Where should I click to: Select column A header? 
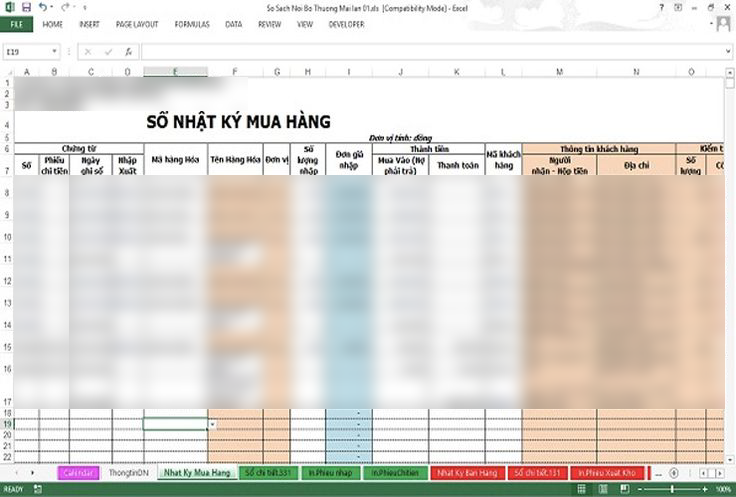(27, 72)
